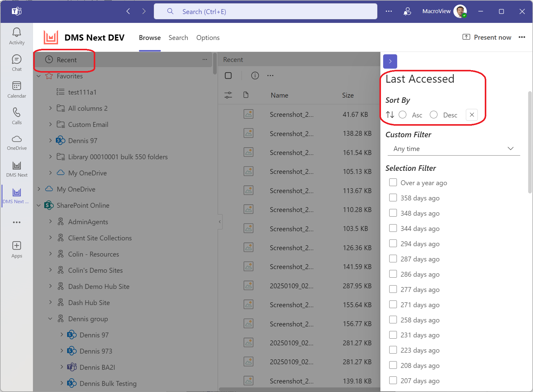Viewport: 533px width, 392px height.
Task: Clear the Sort By selection
Action: tap(472, 115)
